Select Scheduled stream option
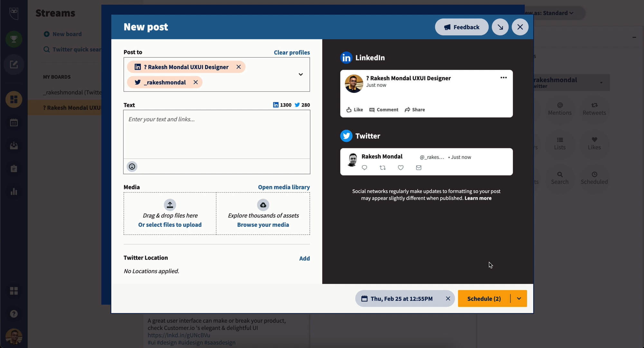 point(594,178)
